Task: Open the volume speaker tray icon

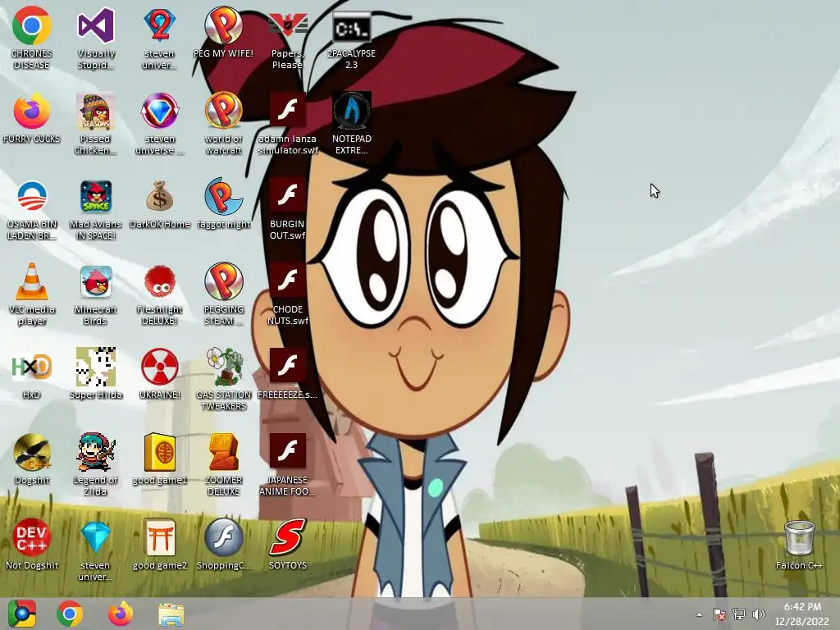Action: tap(759, 614)
